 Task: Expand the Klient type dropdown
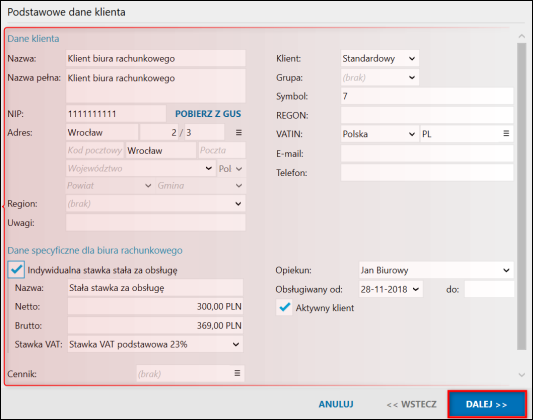412,58
